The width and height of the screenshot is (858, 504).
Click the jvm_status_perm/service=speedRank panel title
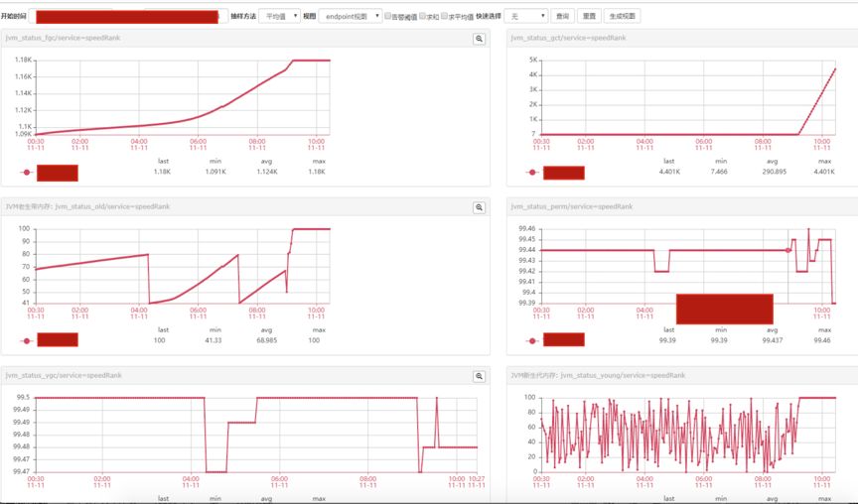pyautogui.click(x=572, y=206)
